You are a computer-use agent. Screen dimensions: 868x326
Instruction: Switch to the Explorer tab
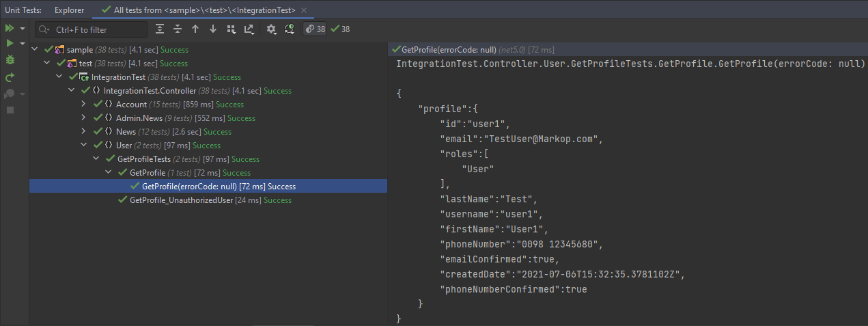pyautogui.click(x=69, y=10)
